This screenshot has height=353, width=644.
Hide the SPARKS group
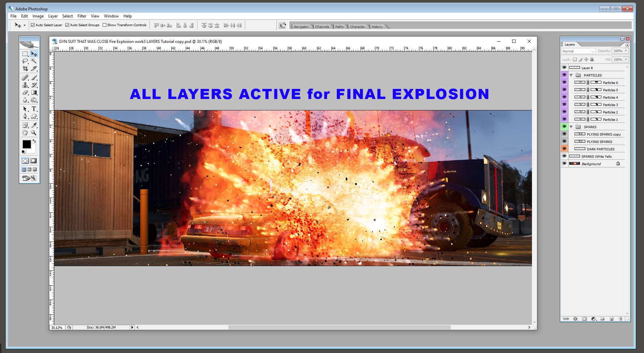pos(564,127)
